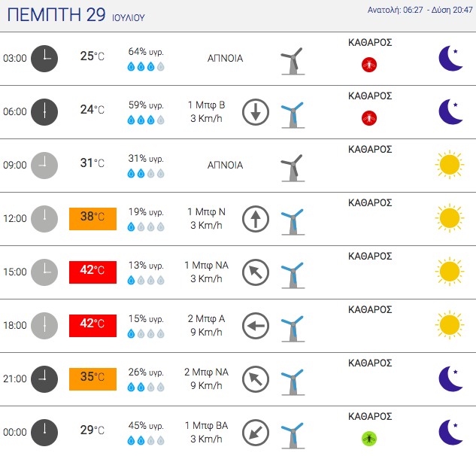
Task: Click the south wind up-arrow at 12:00
Action: click(256, 219)
